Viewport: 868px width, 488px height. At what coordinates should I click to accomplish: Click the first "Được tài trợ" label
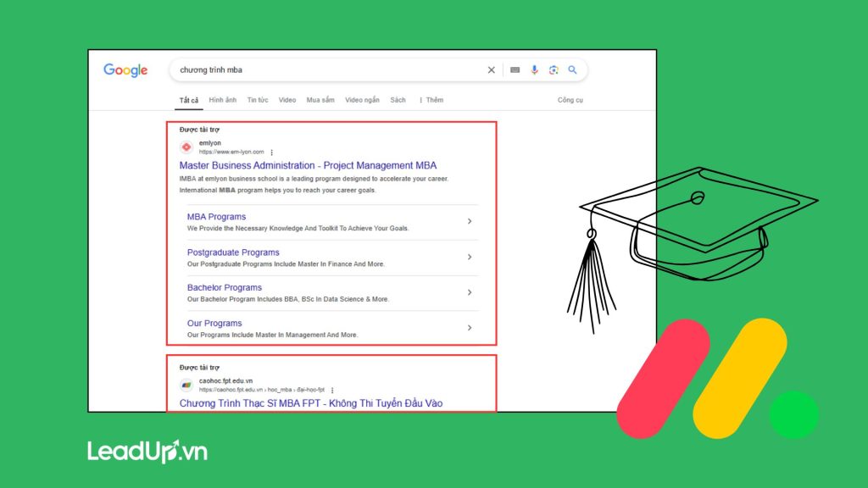199,130
